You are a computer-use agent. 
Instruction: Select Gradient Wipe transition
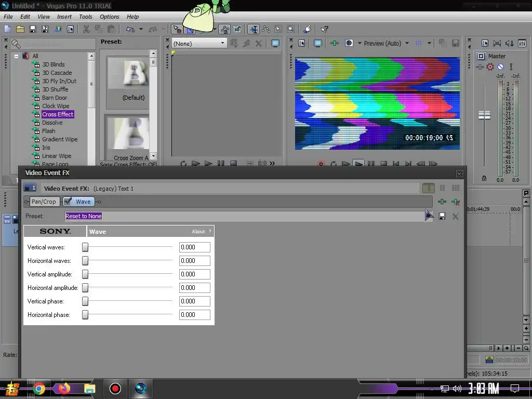(60, 139)
